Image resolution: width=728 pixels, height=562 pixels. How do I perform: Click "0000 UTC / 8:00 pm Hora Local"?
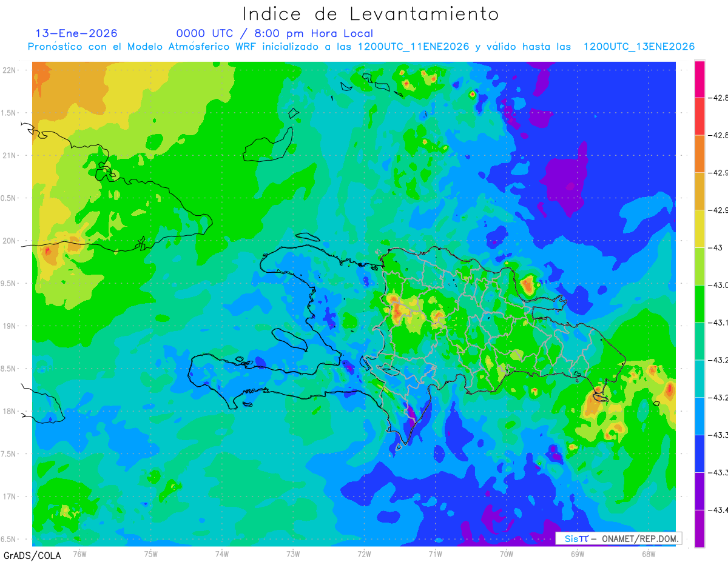pyautogui.click(x=274, y=33)
